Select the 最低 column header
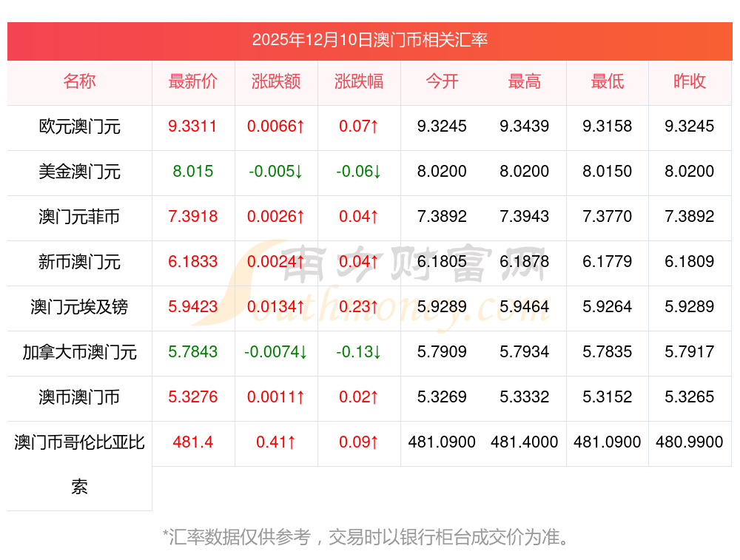The width and height of the screenshot is (740, 560). [608, 81]
